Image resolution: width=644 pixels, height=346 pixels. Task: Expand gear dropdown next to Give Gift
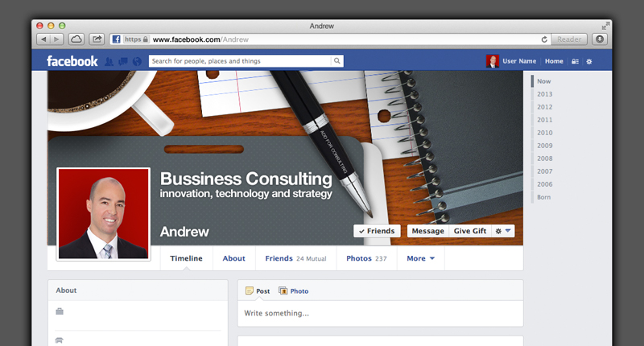pos(502,231)
